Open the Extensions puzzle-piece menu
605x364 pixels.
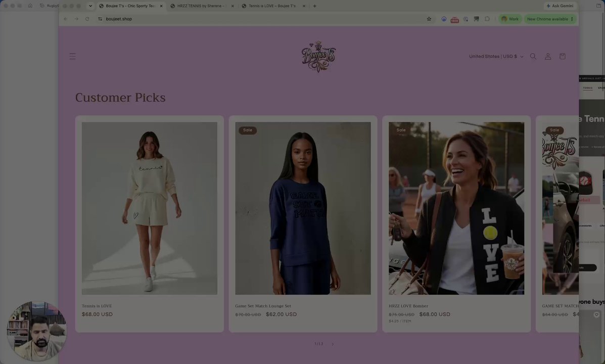487,19
